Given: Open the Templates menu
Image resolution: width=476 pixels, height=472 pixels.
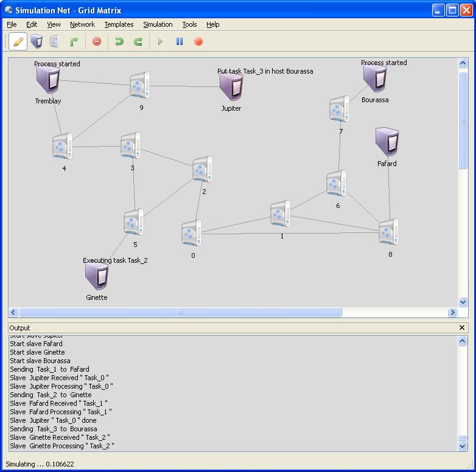Looking at the screenshot, I should 119,24.
